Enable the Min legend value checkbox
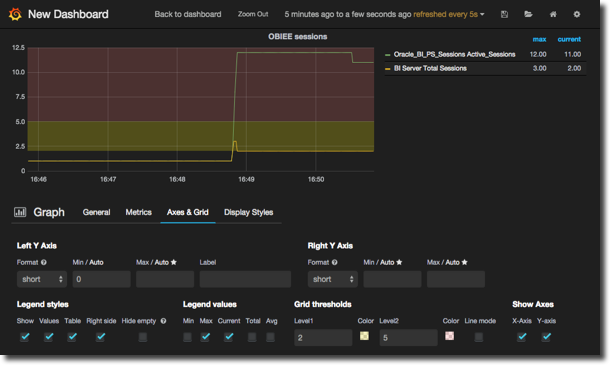This screenshot has height=365, width=610. [x=188, y=337]
